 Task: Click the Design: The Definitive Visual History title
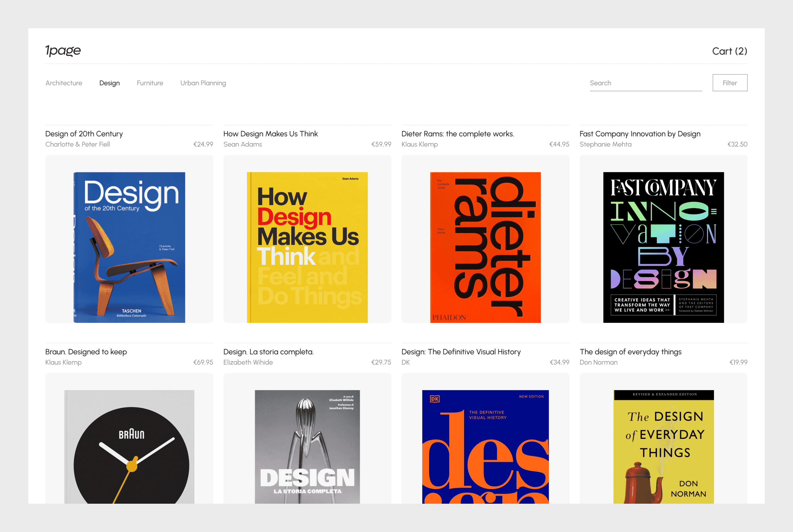461,352
